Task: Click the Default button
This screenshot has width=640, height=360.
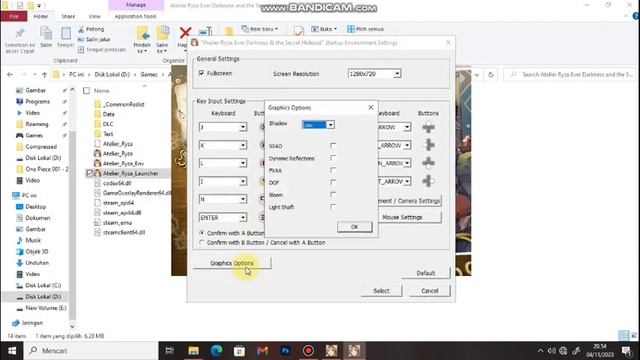Action: pos(426,273)
